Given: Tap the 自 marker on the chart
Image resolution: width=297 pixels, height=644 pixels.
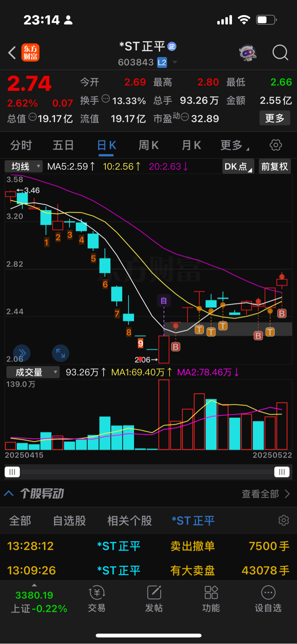Looking at the screenshot, I should click(164, 301).
